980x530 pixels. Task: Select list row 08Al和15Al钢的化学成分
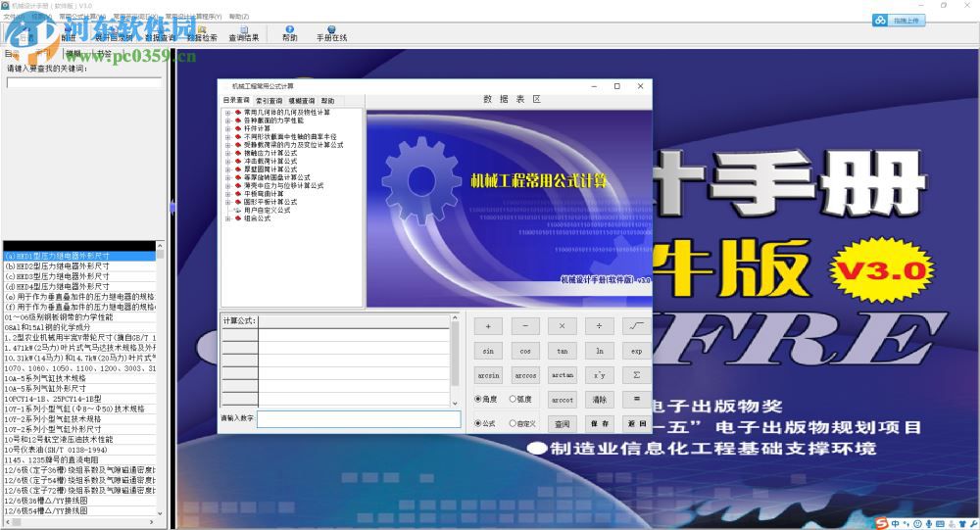click(x=79, y=327)
